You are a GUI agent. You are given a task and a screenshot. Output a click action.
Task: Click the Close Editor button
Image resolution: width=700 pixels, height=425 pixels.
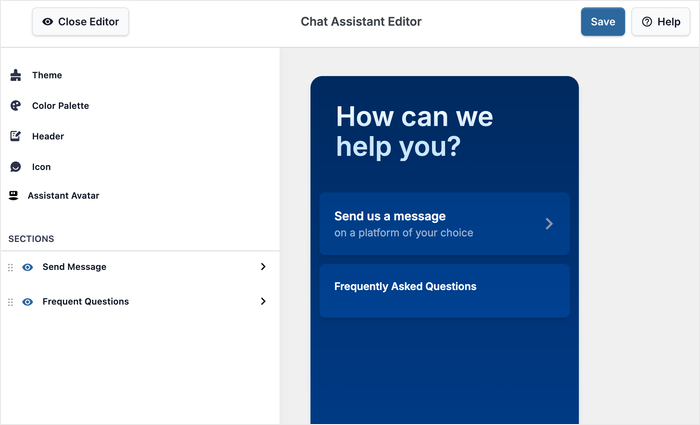click(80, 22)
